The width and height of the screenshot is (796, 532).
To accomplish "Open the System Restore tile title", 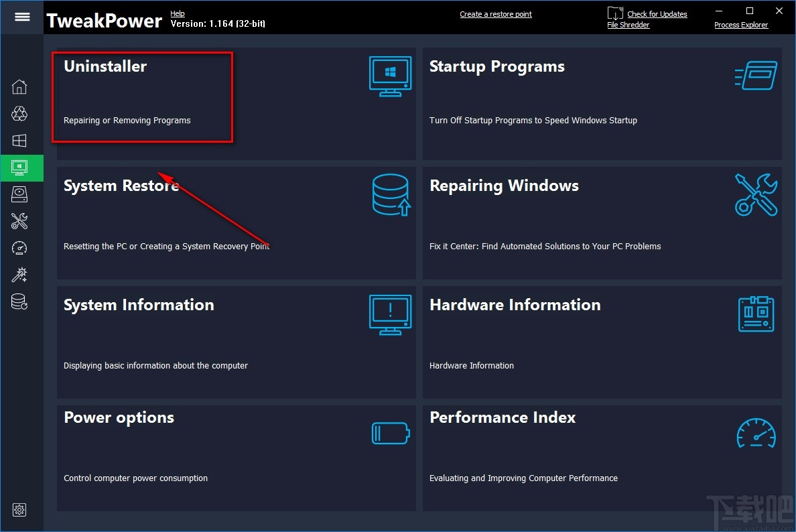I will pos(121,186).
